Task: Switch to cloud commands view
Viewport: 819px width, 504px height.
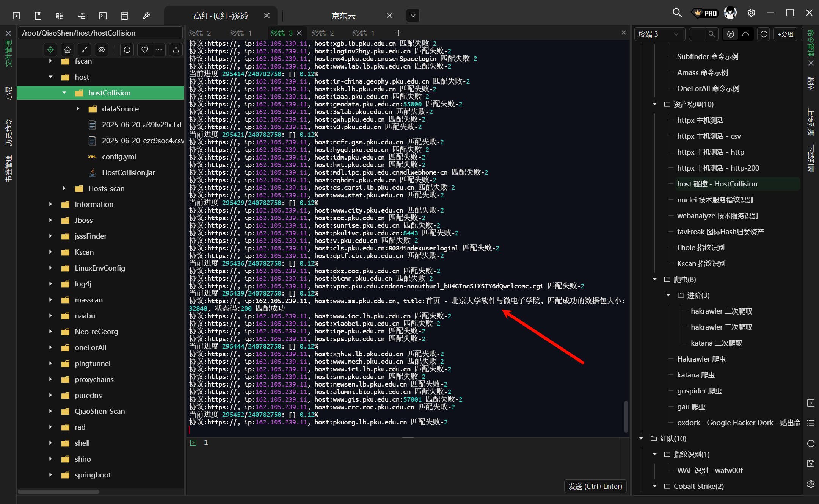Action: 745,34
